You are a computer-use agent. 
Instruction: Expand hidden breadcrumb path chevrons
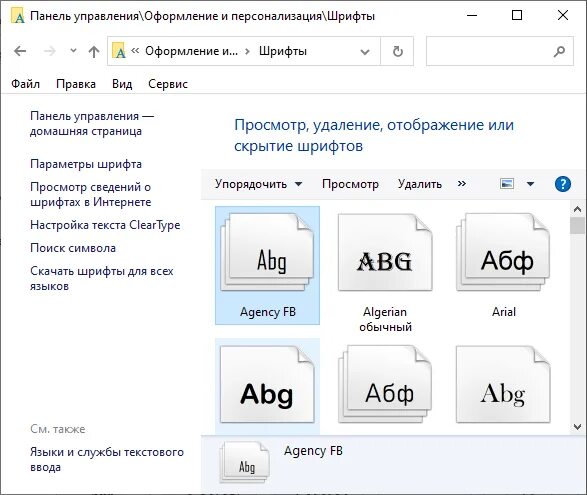[x=135, y=51]
